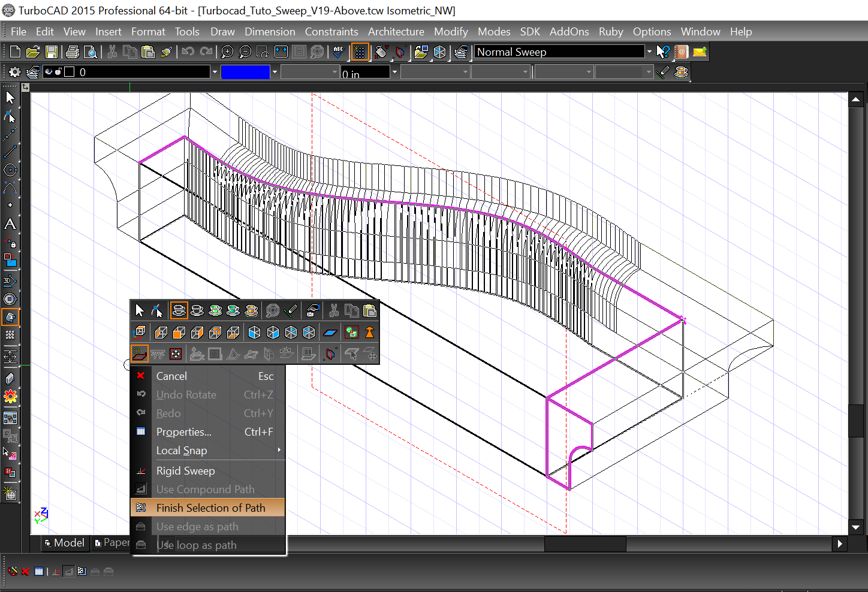Select the Isometric view cube icon

click(255, 332)
